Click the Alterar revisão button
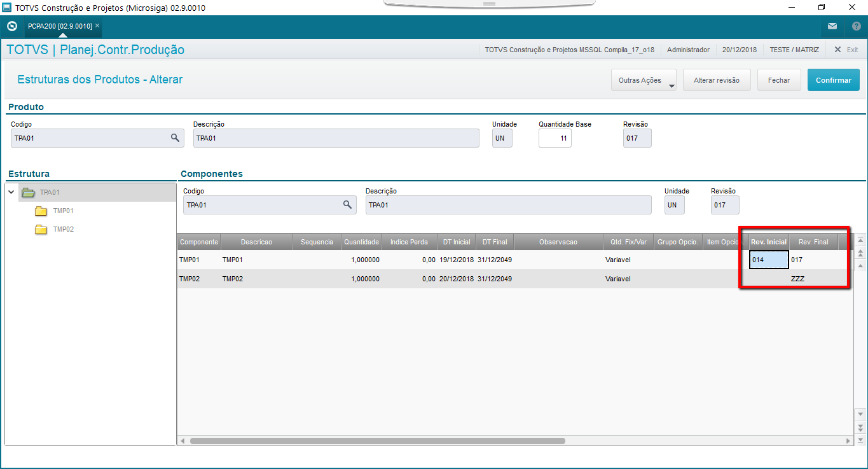The image size is (868, 469). coord(717,81)
